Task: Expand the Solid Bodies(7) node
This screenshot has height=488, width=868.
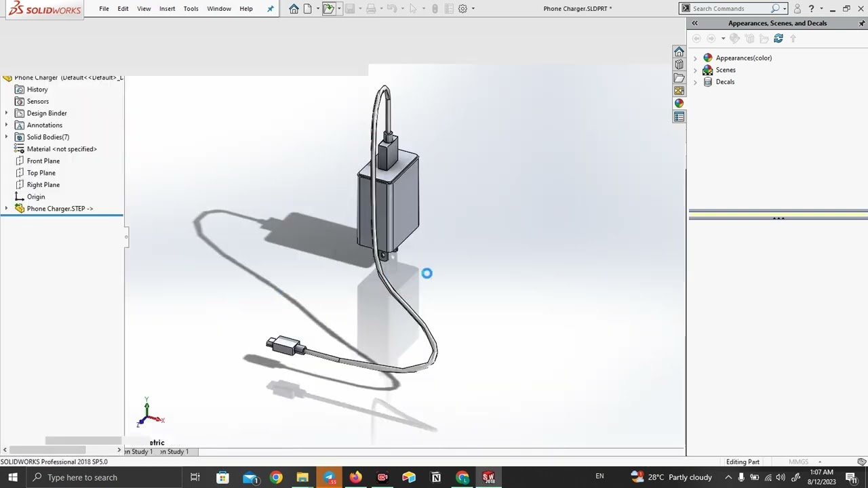Action: pyautogui.click(x=7, y=137)
